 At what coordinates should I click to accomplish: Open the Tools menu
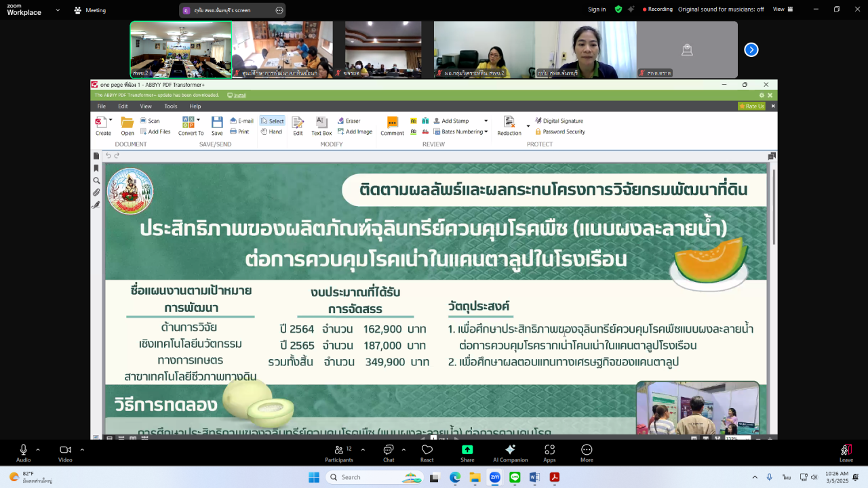170,106
